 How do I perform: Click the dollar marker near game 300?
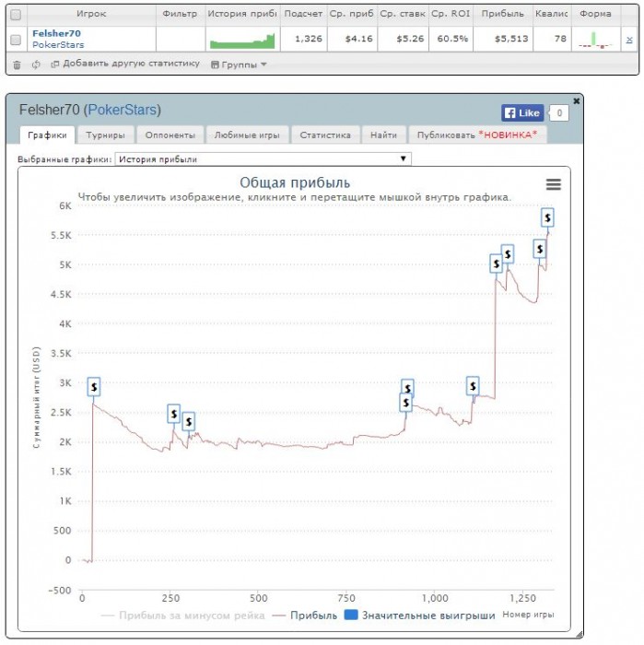coord(188,421)
